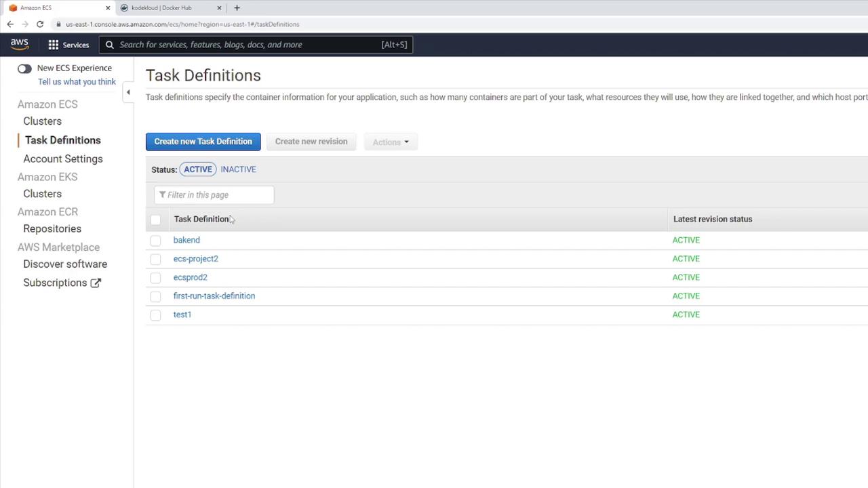Check the box for the bakend row
This screenshot has height=488, width=868.
155,241
